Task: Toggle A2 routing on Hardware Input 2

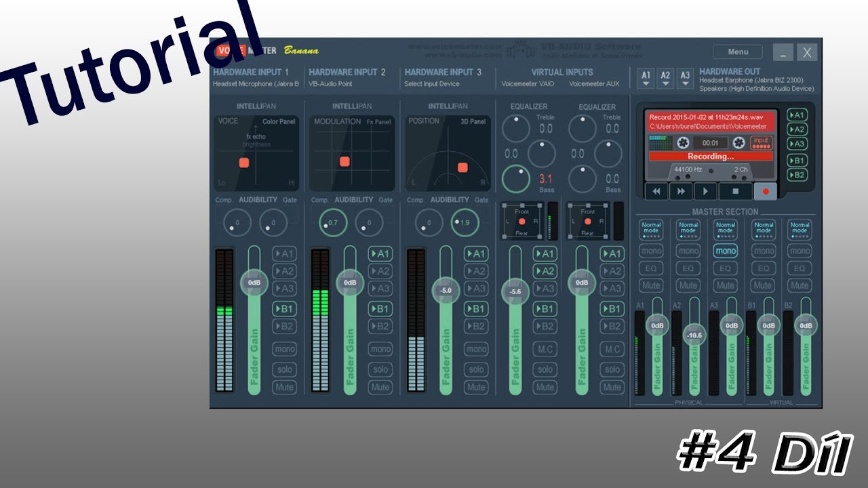Action: [x=380, y=271]
